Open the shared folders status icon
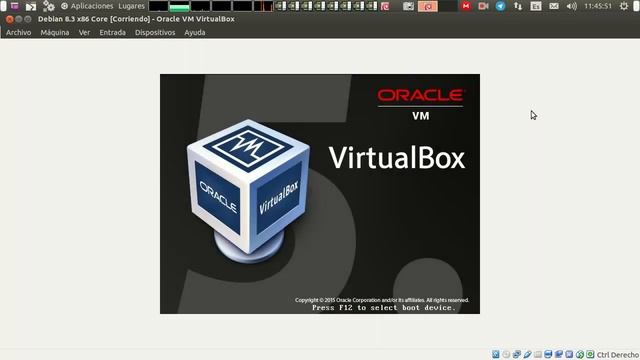Screen dimensions: 640x360 [538, 354]
